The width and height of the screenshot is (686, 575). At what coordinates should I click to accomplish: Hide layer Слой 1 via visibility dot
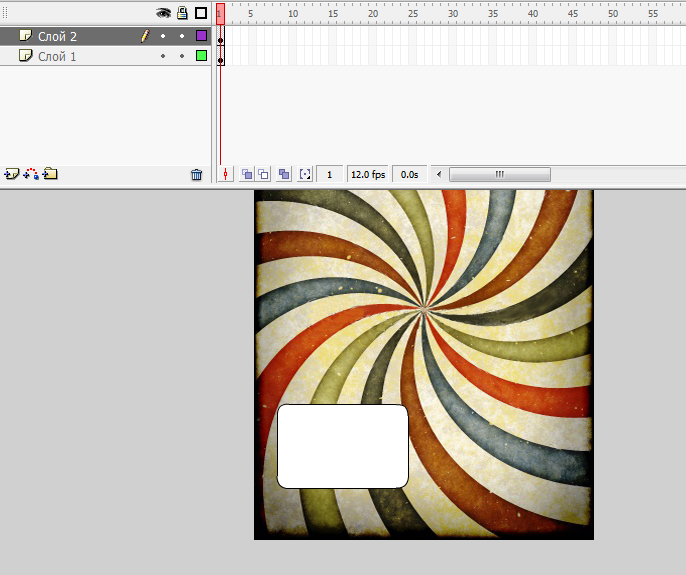pos(163,56)
